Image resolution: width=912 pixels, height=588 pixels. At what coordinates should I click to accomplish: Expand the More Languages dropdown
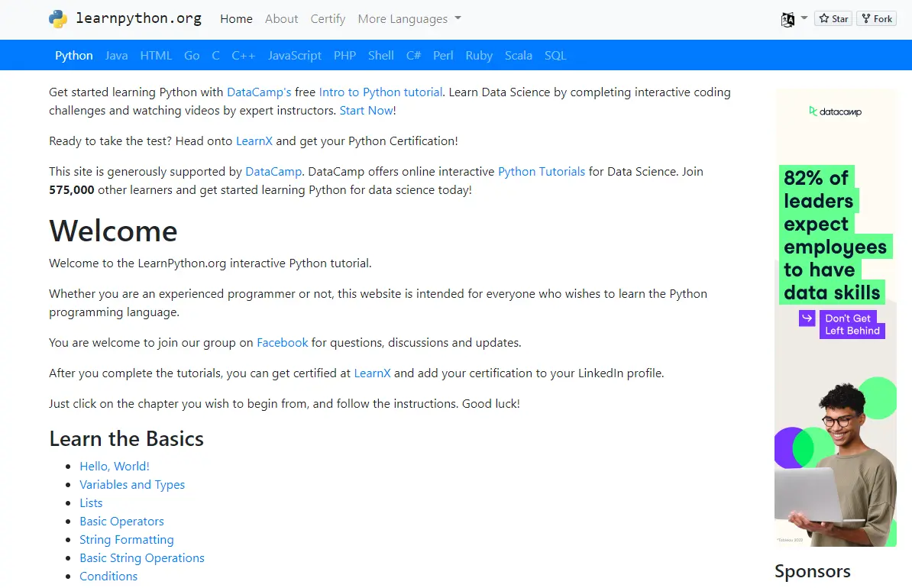409,18
